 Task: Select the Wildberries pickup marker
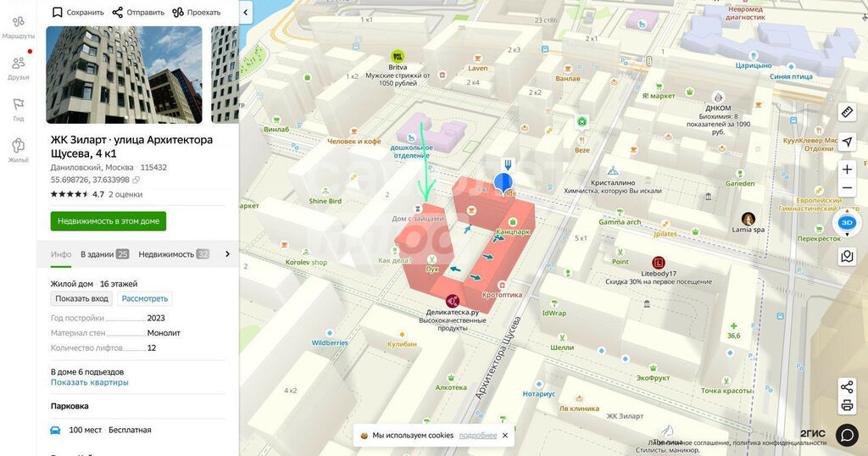(x=330, y=333)
